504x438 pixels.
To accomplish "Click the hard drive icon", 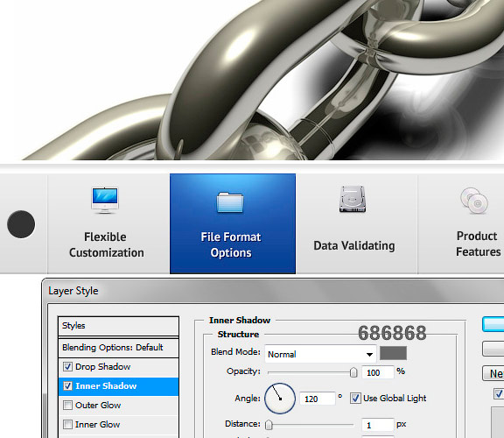I will pyautogui.click(x=353, y=199).
